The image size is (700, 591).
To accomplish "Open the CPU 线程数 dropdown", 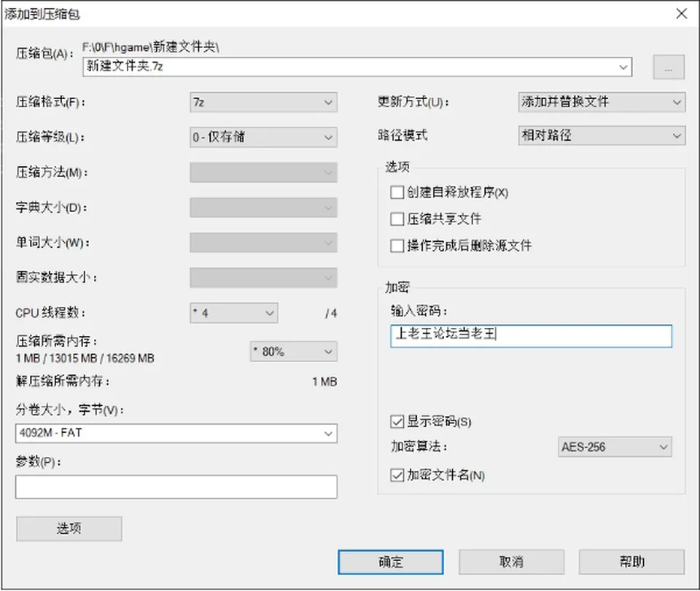I will (234, 313).
